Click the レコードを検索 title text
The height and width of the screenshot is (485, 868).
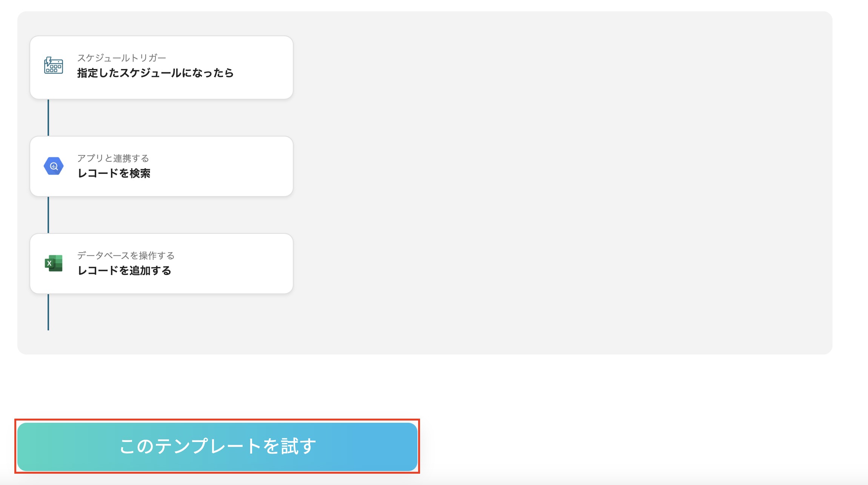[115, 173]
